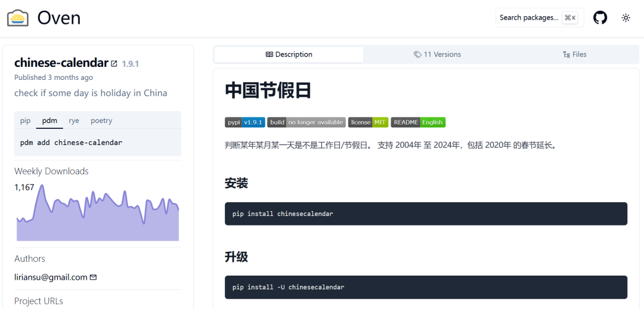Viewport: 644px width, 309px height.
Task: Click the mail icon next to liriansu@gmail.com
Action: [x=93, y=277]
